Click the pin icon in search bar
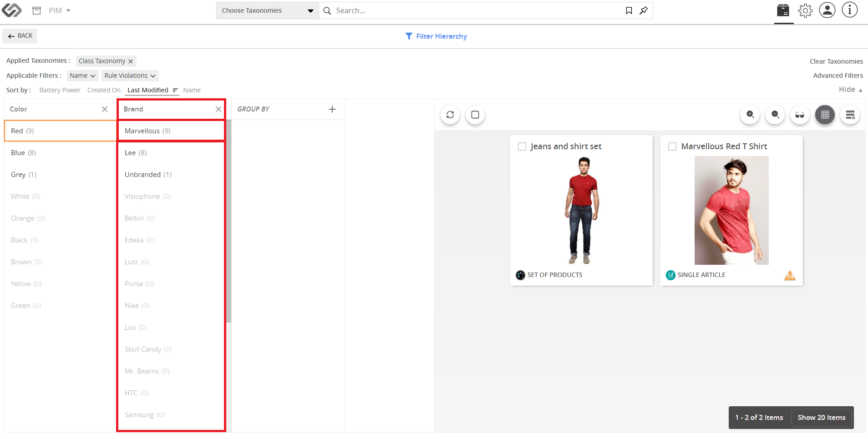The width and height of the screenshot is (868, 439). pyautogui.click(x=644, y=10)
